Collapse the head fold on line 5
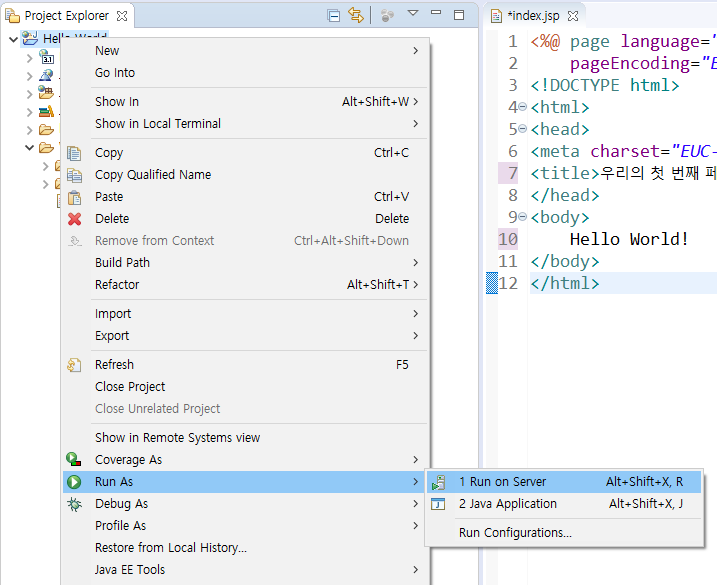Viewport: 717px width, 585px height. click(x=523, y=129)
